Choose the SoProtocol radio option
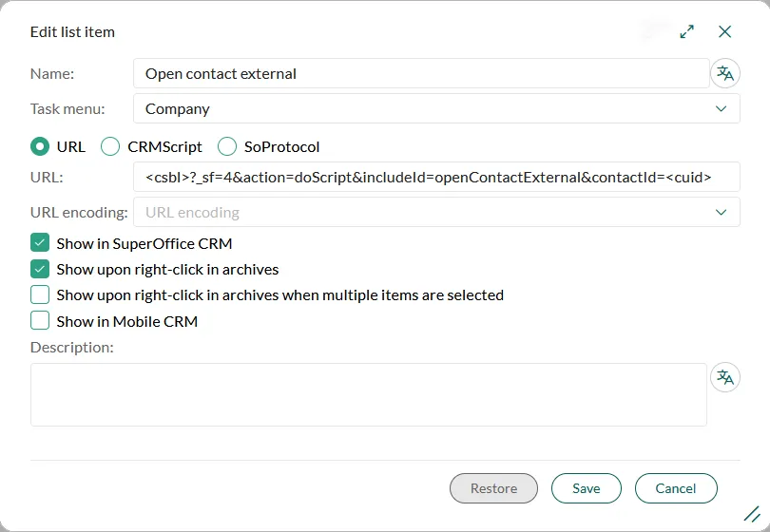The height and width of the screenshot is (532, 770). (227, 146)
